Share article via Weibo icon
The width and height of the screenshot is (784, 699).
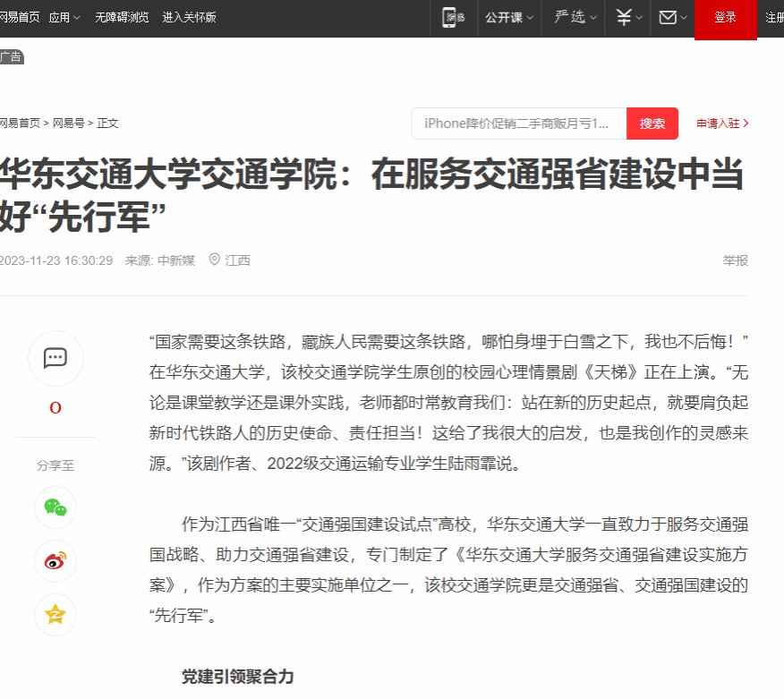(x=55, y=561)
